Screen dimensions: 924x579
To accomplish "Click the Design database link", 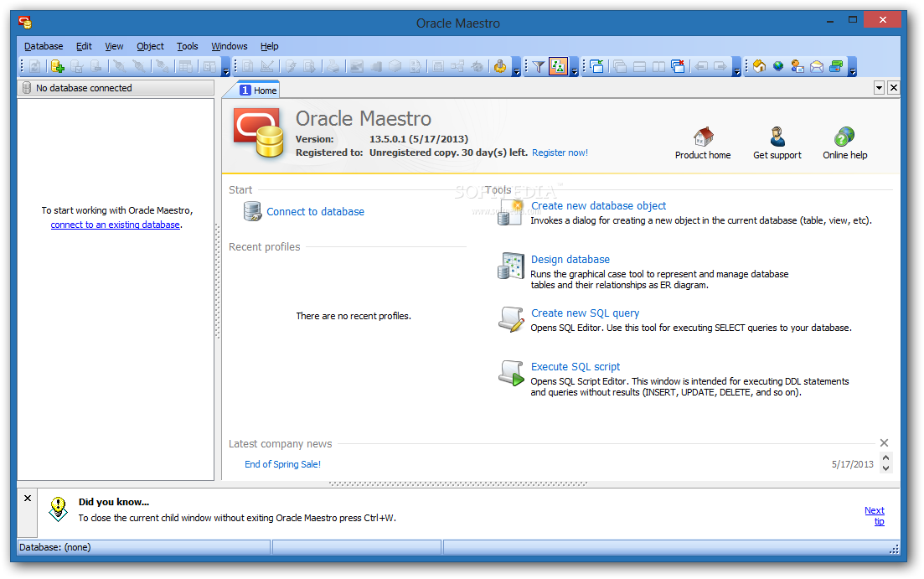I will 570,260.
